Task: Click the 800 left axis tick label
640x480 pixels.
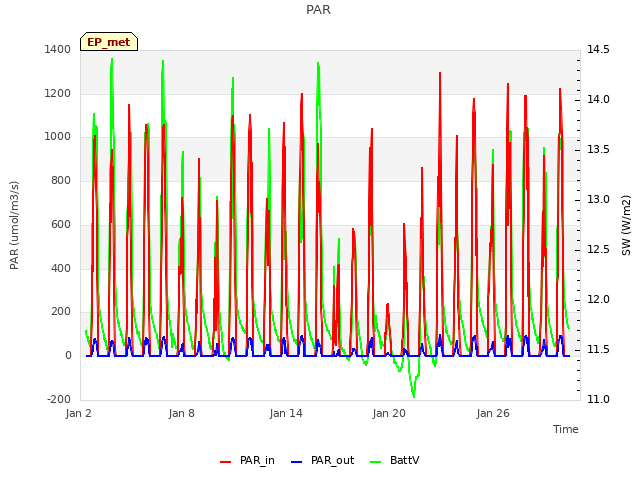Action: pyautogui.click(x=61, y=180)
